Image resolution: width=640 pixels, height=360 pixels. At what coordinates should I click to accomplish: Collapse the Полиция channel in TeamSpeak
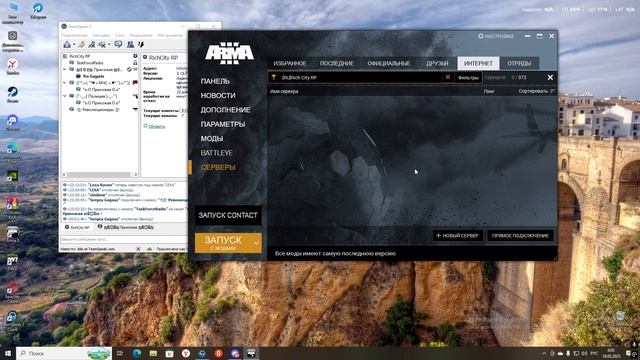pyautogui.click(x=64, y=96)
